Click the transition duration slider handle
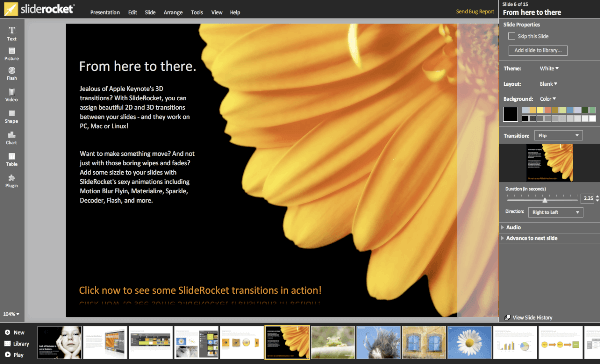The width and height of the screenshot is (600, 364). [545, 200]
